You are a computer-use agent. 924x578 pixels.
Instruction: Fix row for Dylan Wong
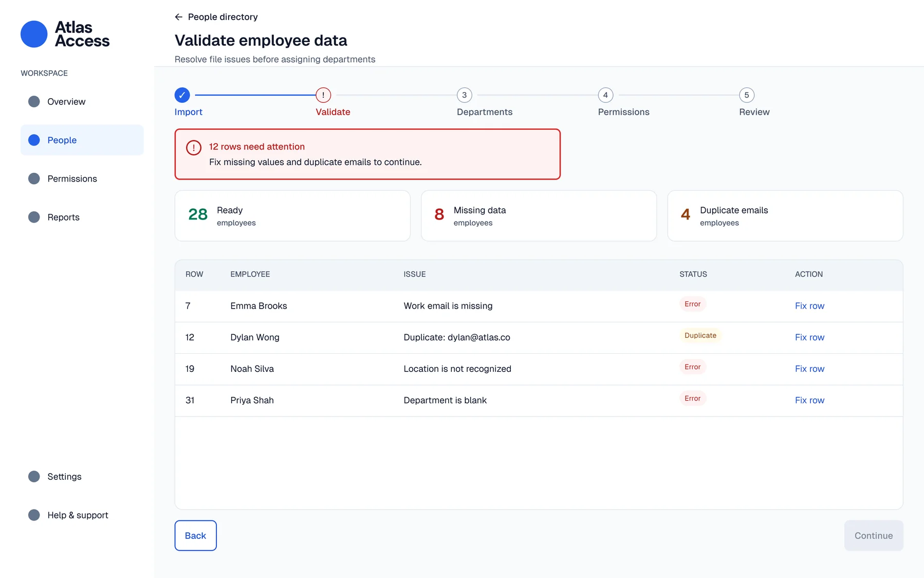pos(809,337)
